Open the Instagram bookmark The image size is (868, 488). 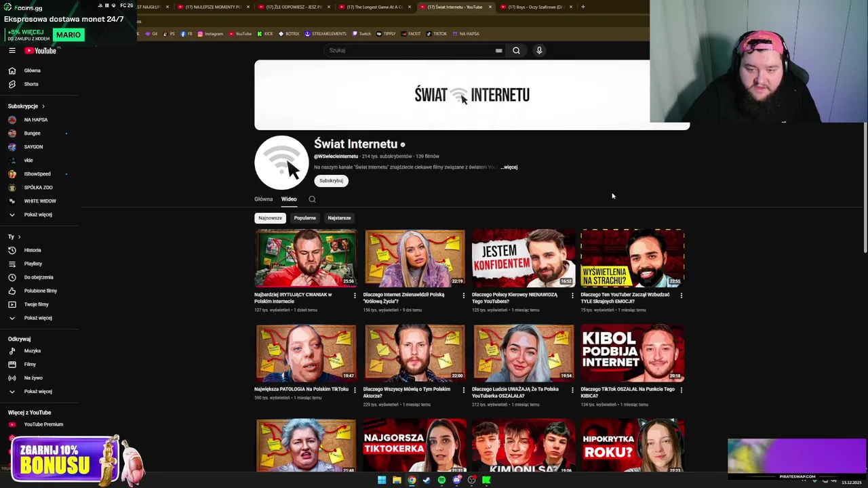pos(210,34)
